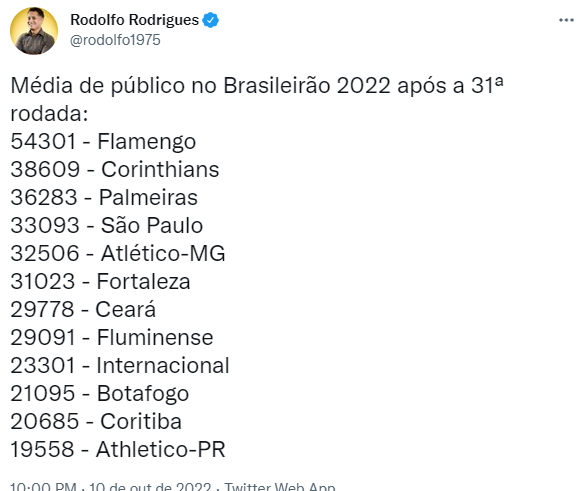The height and width of the screenshot is (491, 588).
Task: Click the 29778 - Ceará line
Action: (x=83, y=309)
